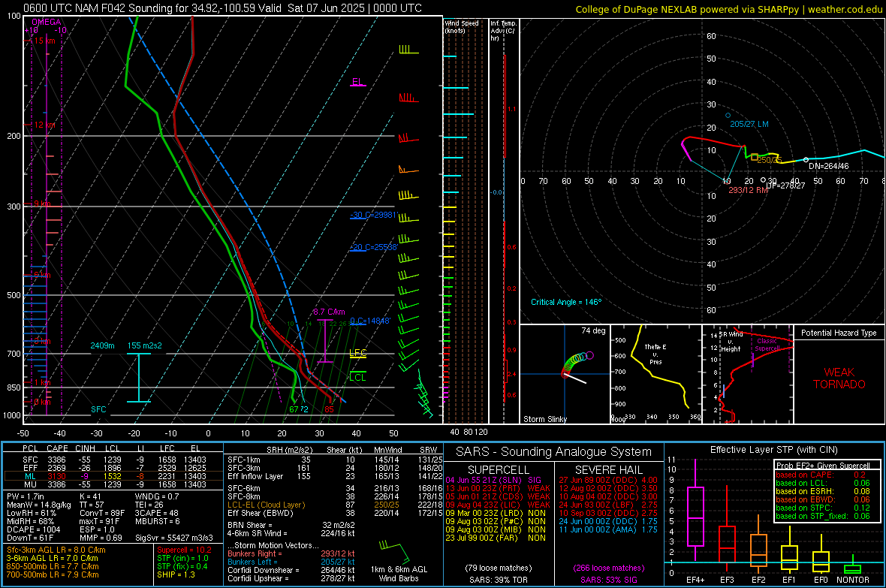This screenshot has width=886, height=588.
Task: Click the DCAPE = 1004 value
Action: click(33, 529)
